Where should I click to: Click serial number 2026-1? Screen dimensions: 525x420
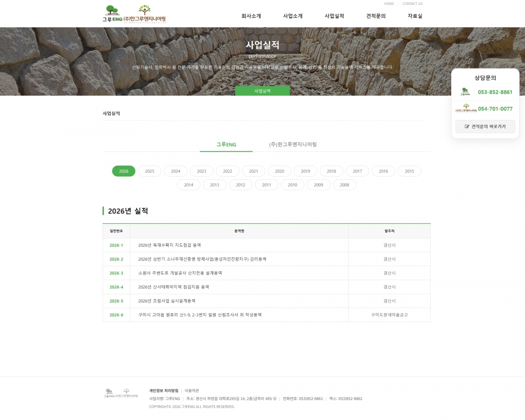click(x=116, y=246)
